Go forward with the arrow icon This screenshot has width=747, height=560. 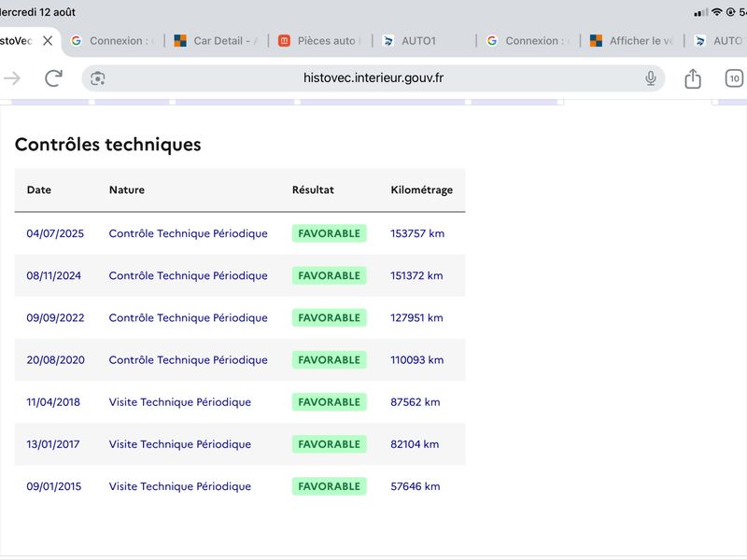coord(12,78)
